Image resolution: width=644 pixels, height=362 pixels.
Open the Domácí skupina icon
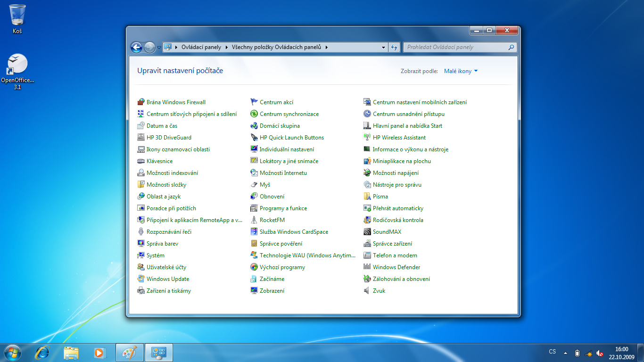click(x=254, y=126)
